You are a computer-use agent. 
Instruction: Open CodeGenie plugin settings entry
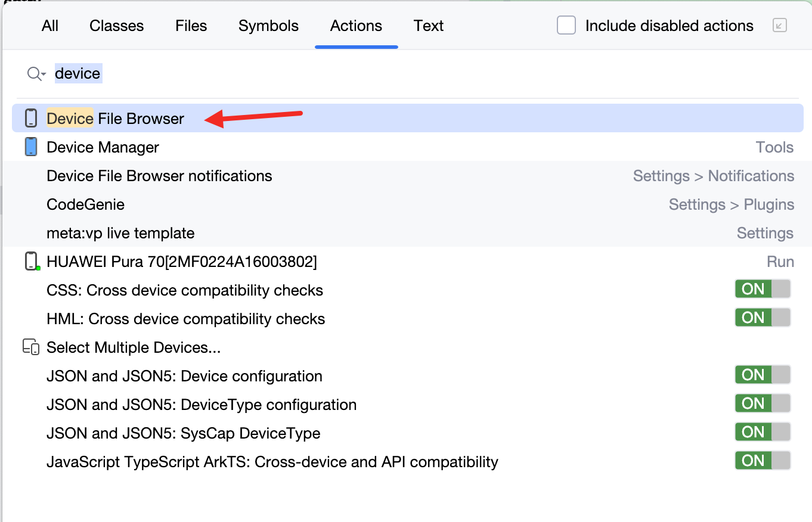click(86, 204)
